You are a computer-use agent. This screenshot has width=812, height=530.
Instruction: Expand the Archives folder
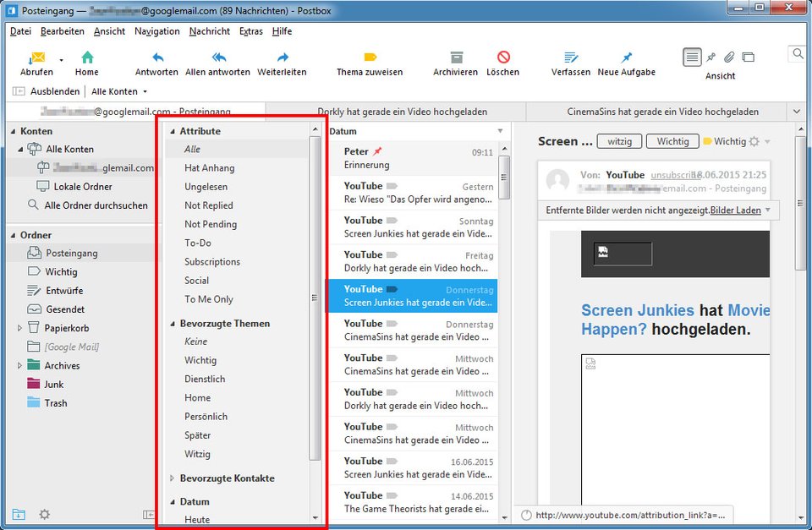point(19,365)
